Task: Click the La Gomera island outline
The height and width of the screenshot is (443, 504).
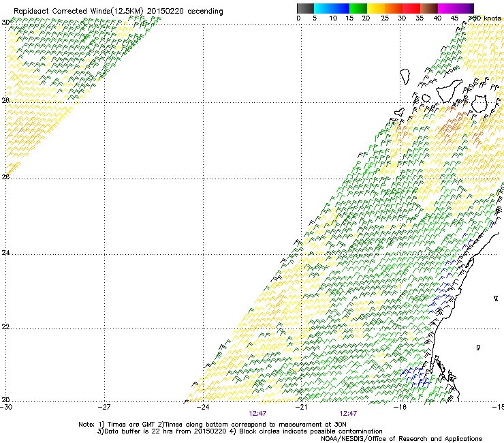Action: tap(426, 98)
